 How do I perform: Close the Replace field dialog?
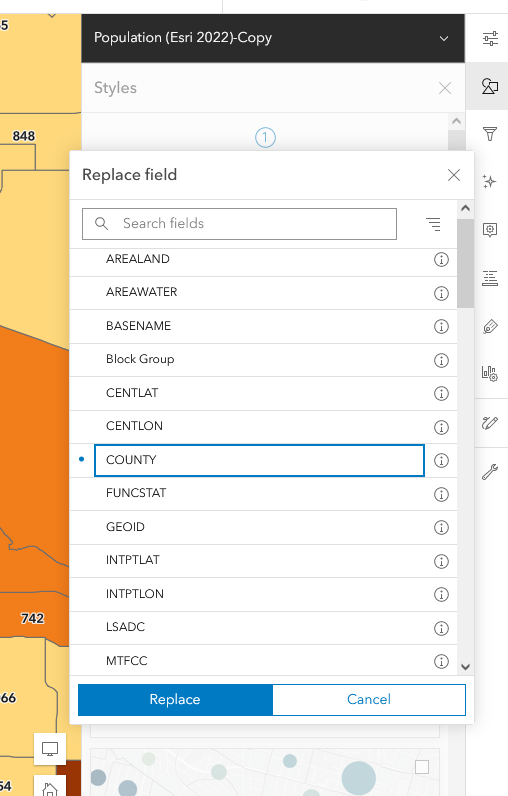click(x=454, y=175)
